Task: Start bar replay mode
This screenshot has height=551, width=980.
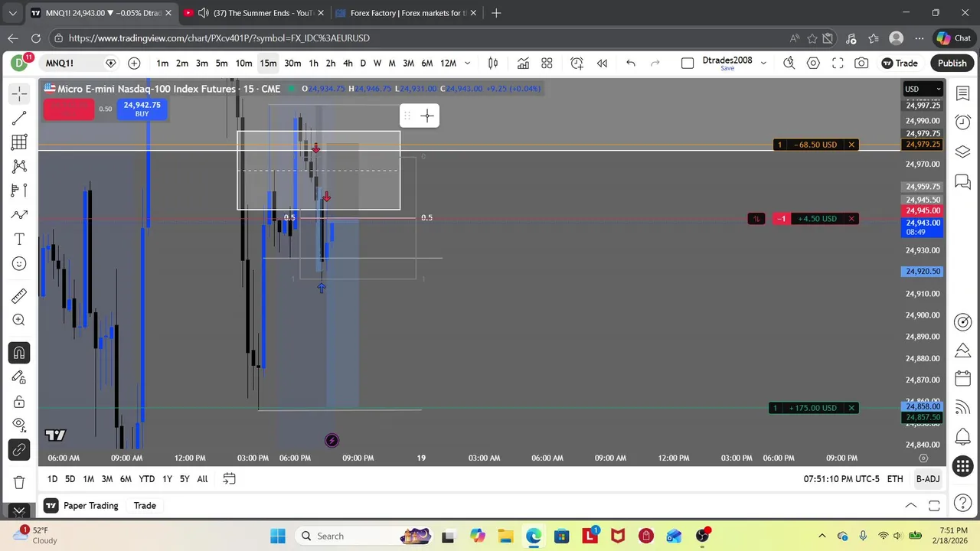Action: (x=602, y=63)
